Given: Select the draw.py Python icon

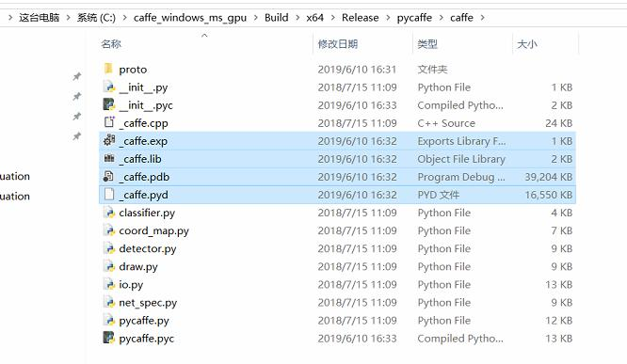Looking at the screenshot, I should 109,266.
